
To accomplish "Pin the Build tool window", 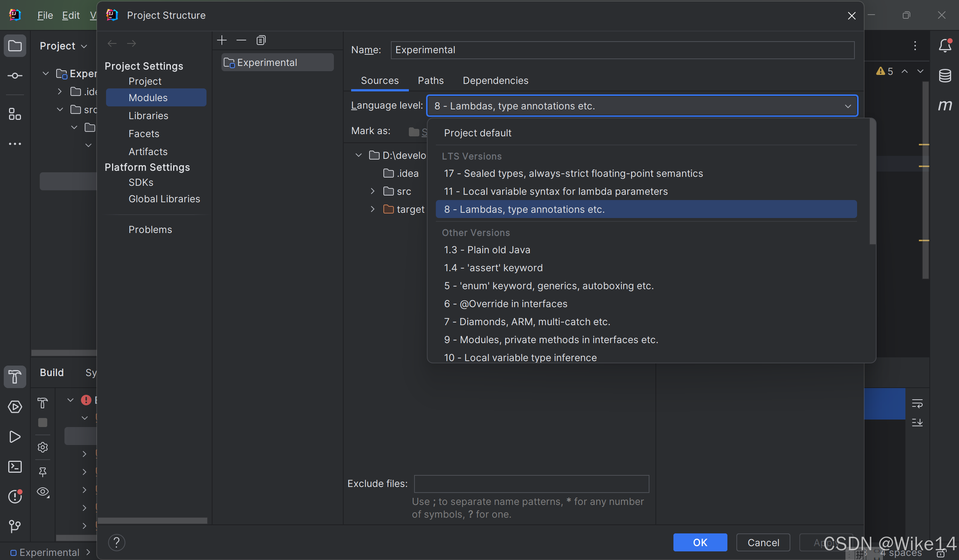I will [x=43, y=472].
